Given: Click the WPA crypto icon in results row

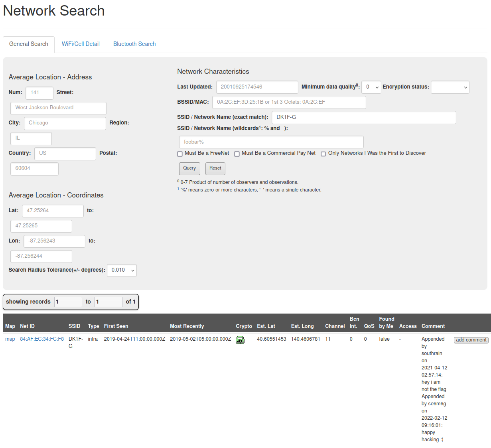Looking at the screenshot, I should pos(240,340).
